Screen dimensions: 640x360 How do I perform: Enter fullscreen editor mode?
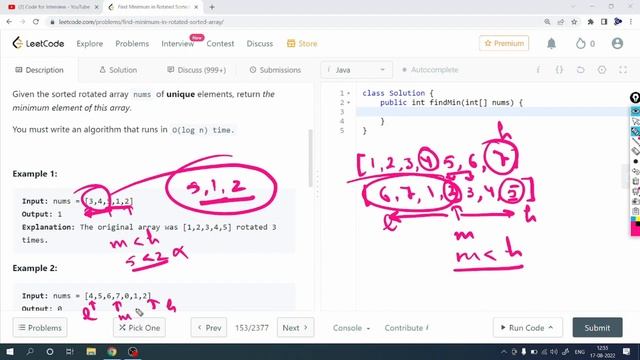[x=623, y=70]
